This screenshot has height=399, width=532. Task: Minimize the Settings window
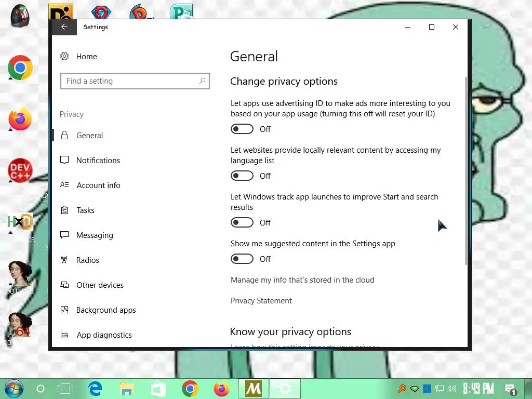coord(408,27)
